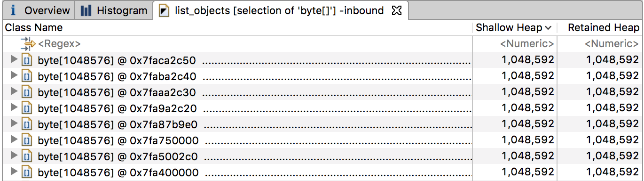The image size is (644, 181).
Task: Expand the byte[] @ 0x7fa5002c0 row
Action: coord(14,156)
